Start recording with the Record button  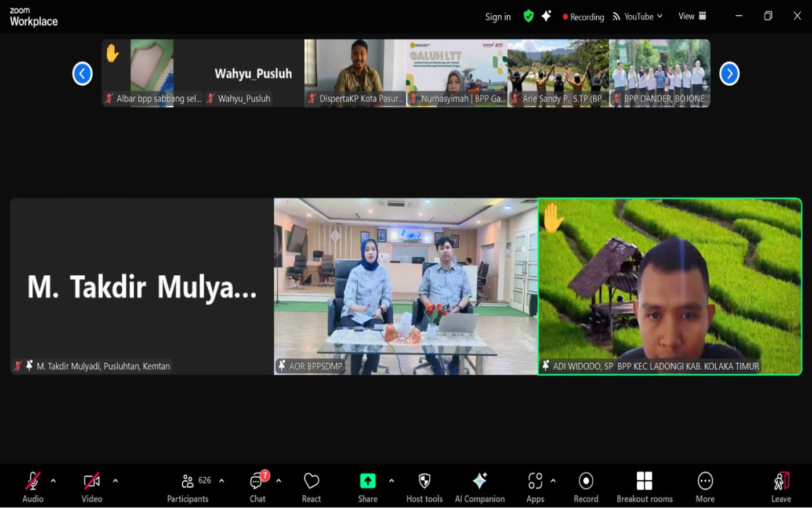click(x=586, y=487)
